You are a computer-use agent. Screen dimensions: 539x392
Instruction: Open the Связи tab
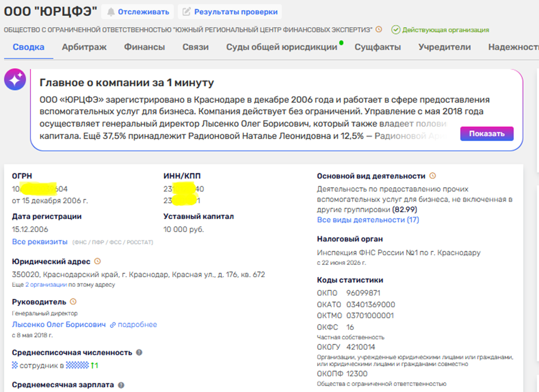(x=195, y=47)
